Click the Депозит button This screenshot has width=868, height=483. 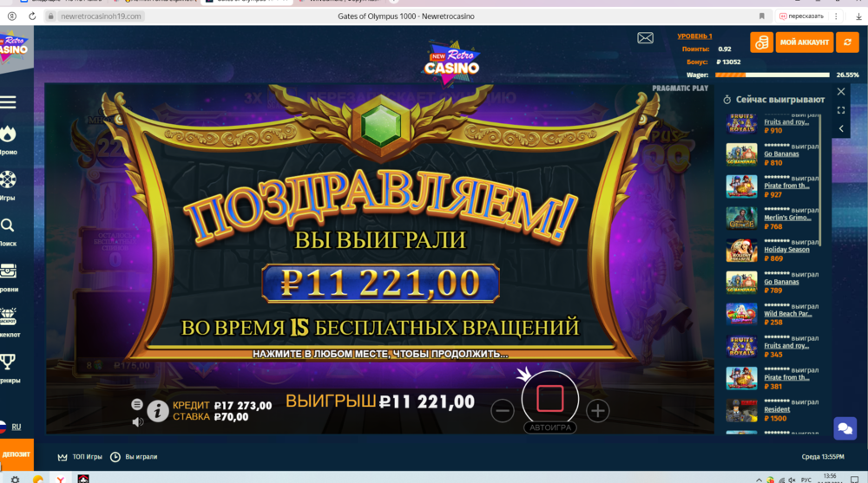(x=16, y=454)
